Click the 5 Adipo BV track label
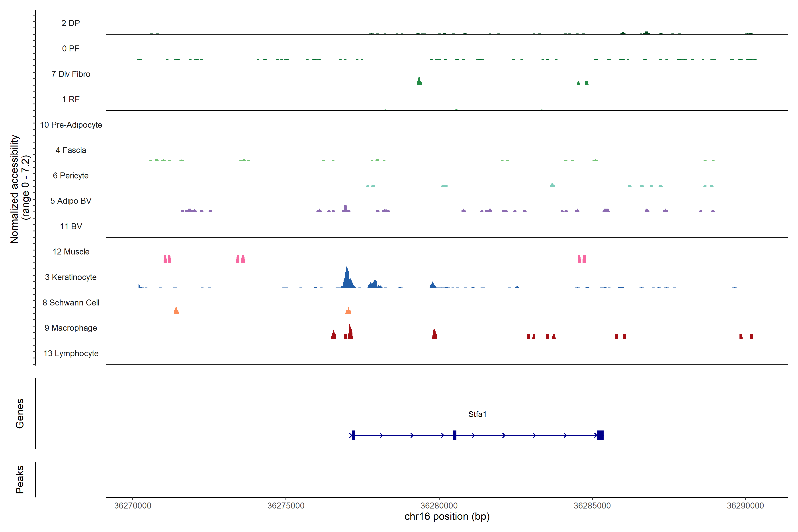Screen dimensions: 798x532 70,201
